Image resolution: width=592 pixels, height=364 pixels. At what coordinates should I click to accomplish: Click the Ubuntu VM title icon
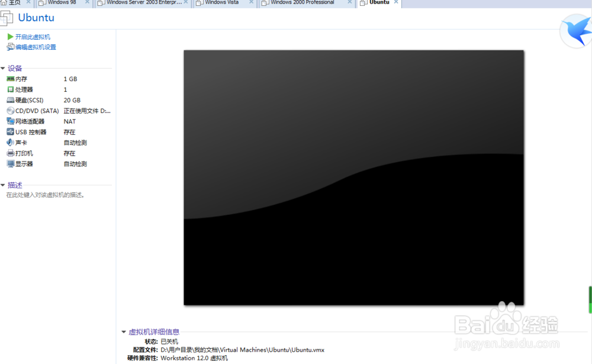(7, 18)
